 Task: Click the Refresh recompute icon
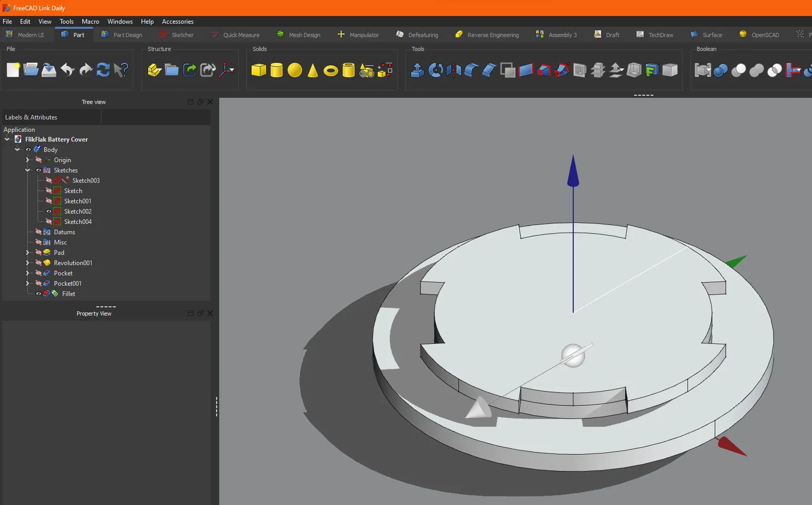coord(103,70)
